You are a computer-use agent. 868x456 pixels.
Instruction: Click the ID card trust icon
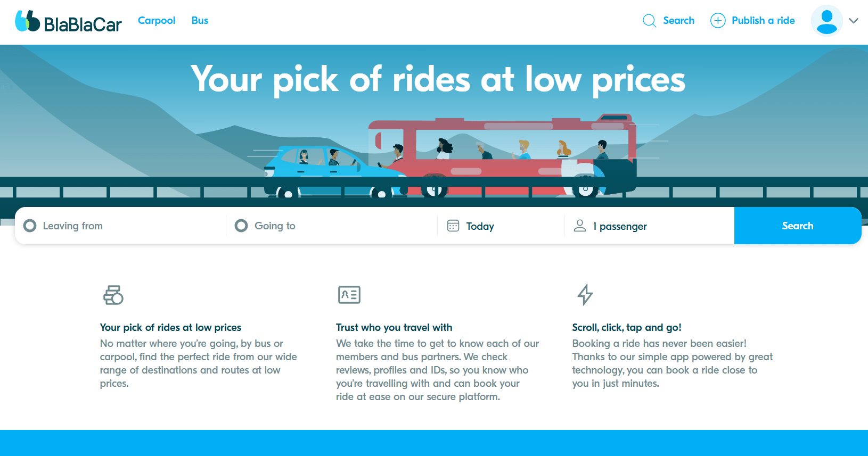click(x=349, y=295)
